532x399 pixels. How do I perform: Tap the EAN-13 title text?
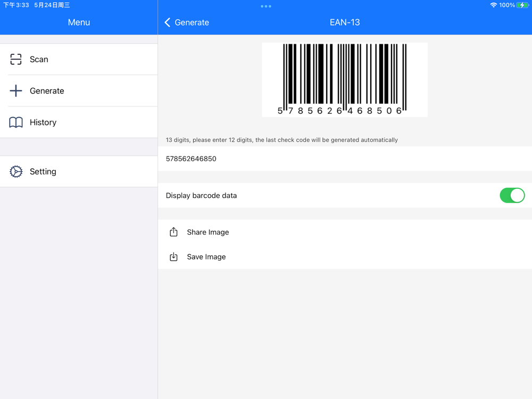tap(345, 22)
